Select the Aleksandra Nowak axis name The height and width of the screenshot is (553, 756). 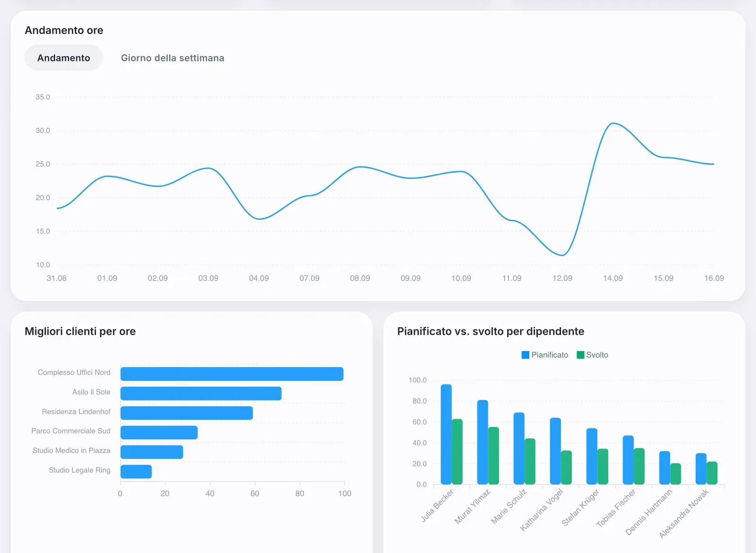click(684, 513)
